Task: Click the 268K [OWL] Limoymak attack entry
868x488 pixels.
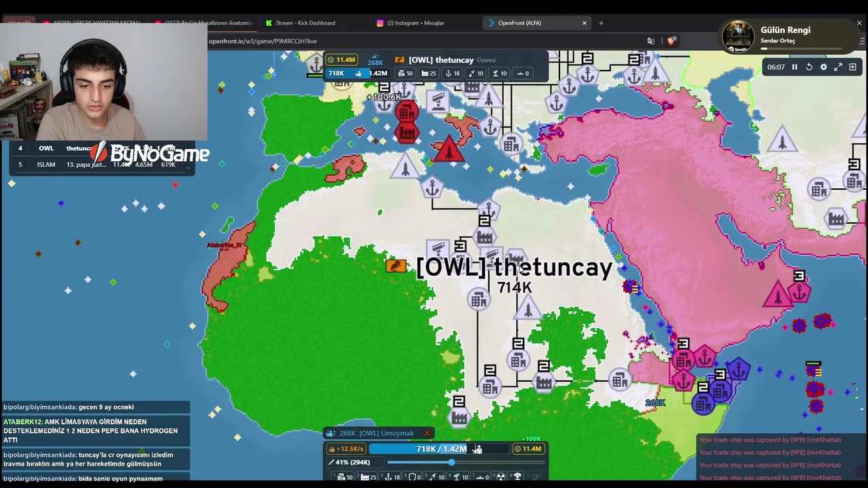Action: coord(376,433)
